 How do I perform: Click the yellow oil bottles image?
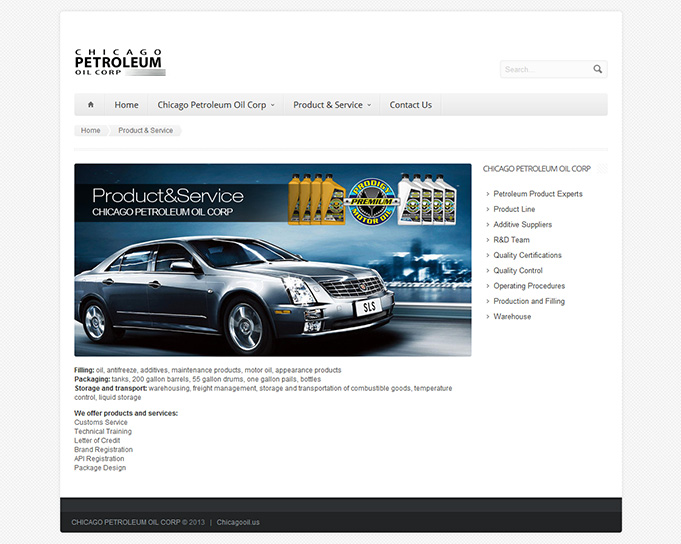click(x=317, y=199)
